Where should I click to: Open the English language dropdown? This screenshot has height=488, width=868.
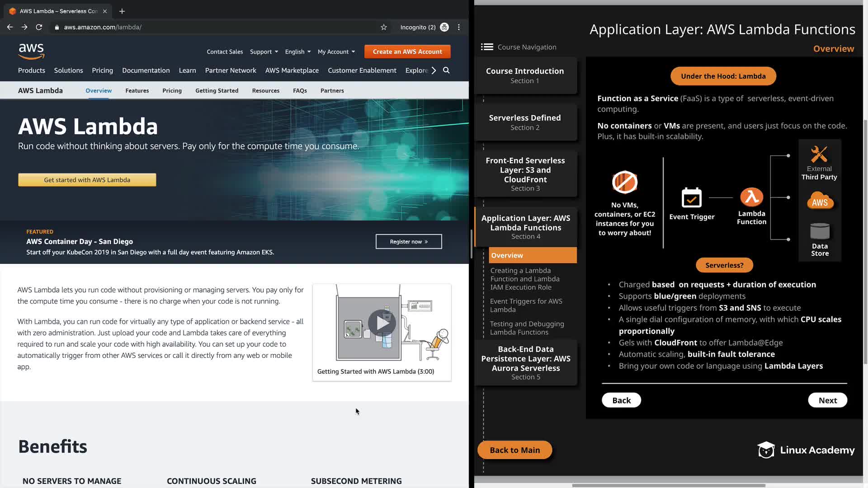[x=297, y=52]
